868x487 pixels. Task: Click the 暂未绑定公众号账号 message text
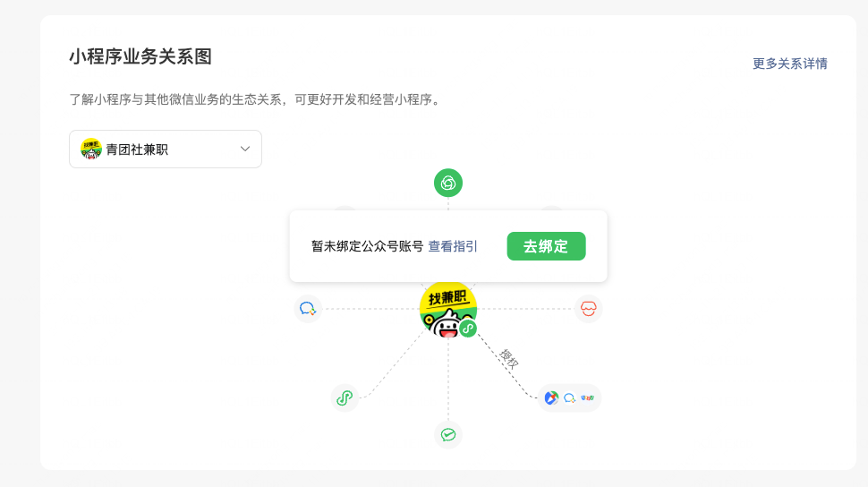367,246
